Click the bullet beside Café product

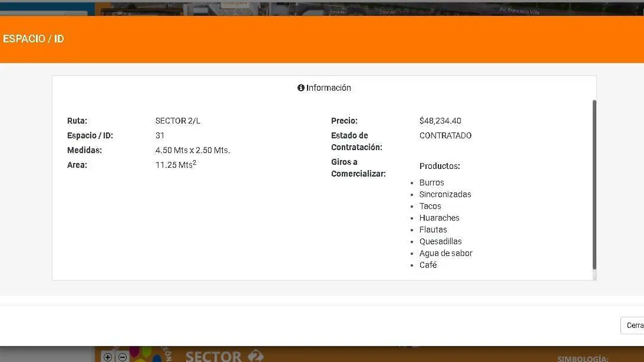coord(413,265)
